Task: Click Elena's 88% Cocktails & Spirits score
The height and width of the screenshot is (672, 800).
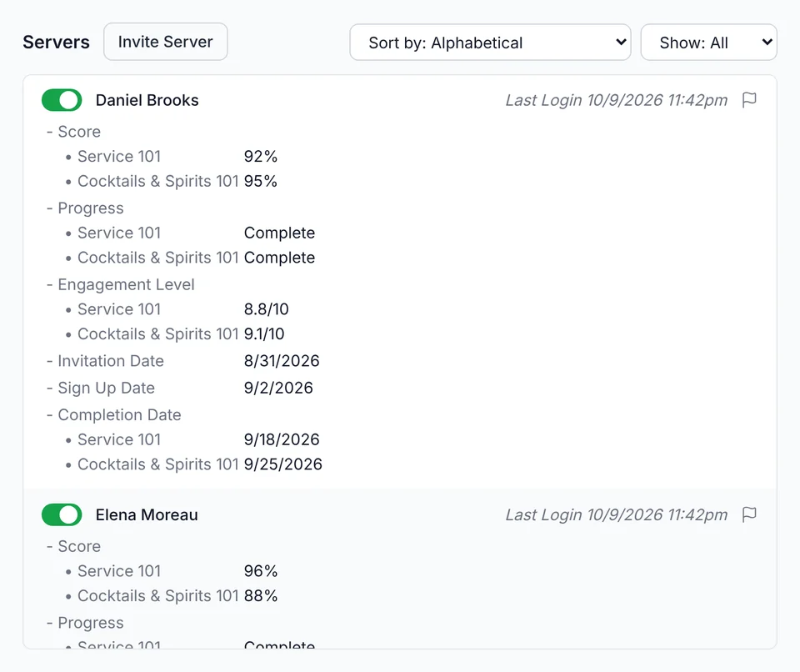Action: pos(260,596)
